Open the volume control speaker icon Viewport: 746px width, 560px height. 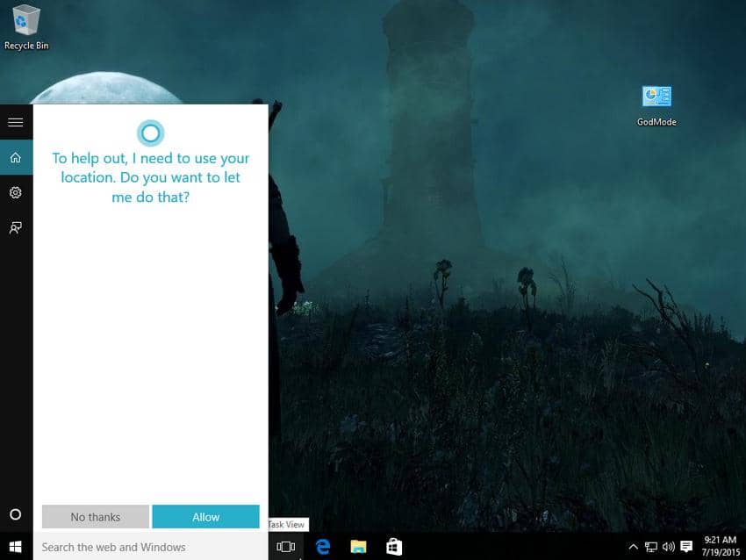point(668,547)
